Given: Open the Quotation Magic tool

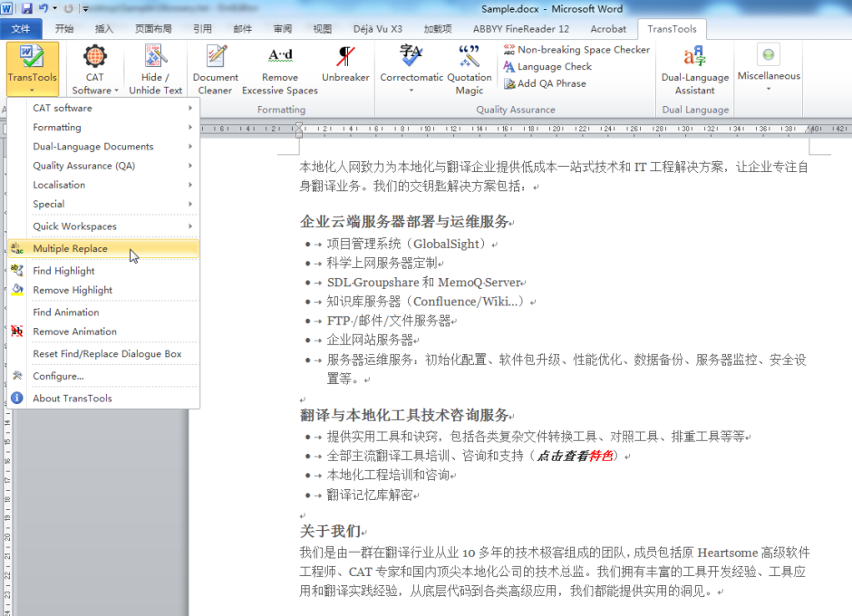Looking at the screenshot, I should pos(469,59).
